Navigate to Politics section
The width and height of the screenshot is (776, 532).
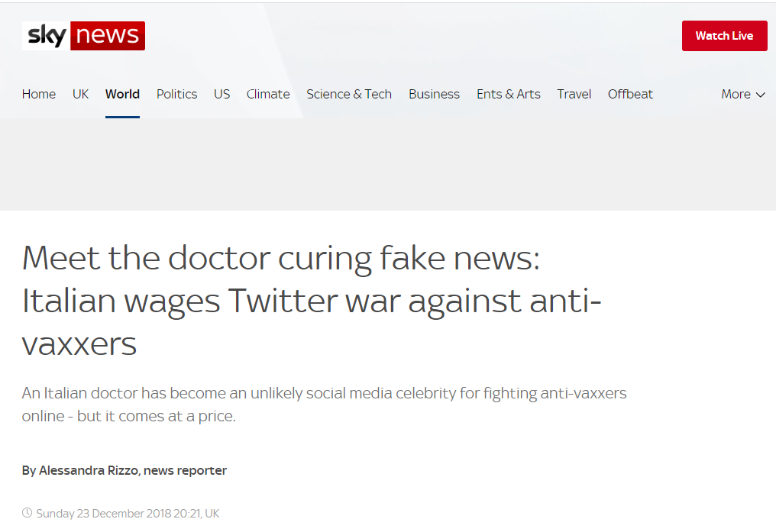[176, 95]
